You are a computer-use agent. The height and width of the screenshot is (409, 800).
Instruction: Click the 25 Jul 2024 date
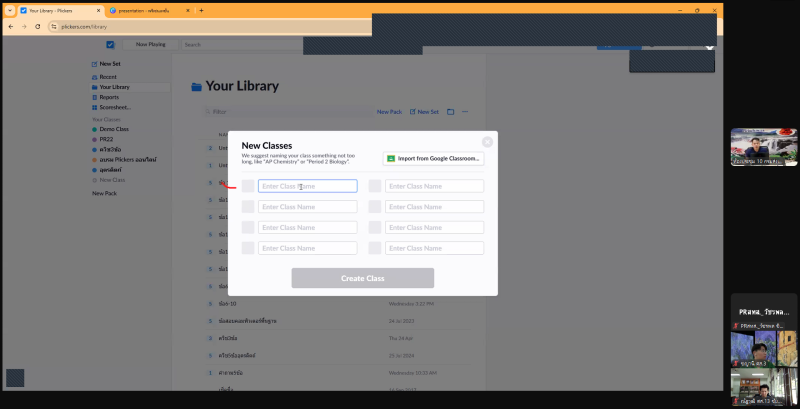point(401,355)
